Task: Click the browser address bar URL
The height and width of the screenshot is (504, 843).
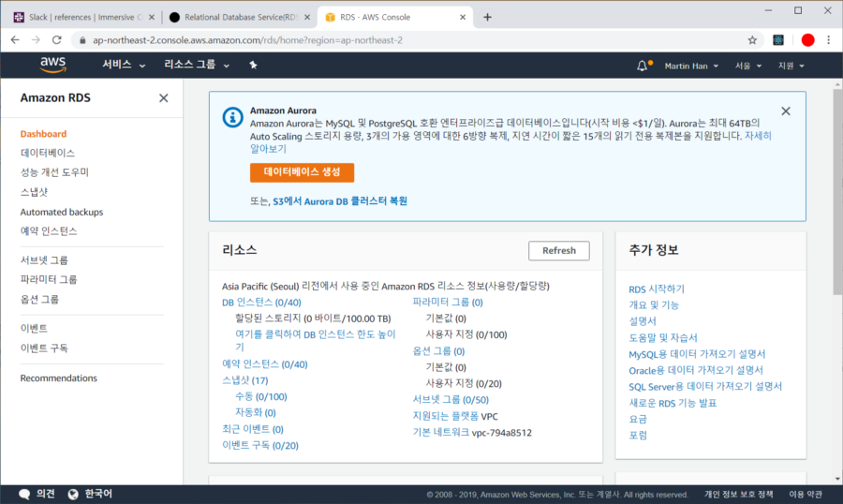Action: coord(247,40)
